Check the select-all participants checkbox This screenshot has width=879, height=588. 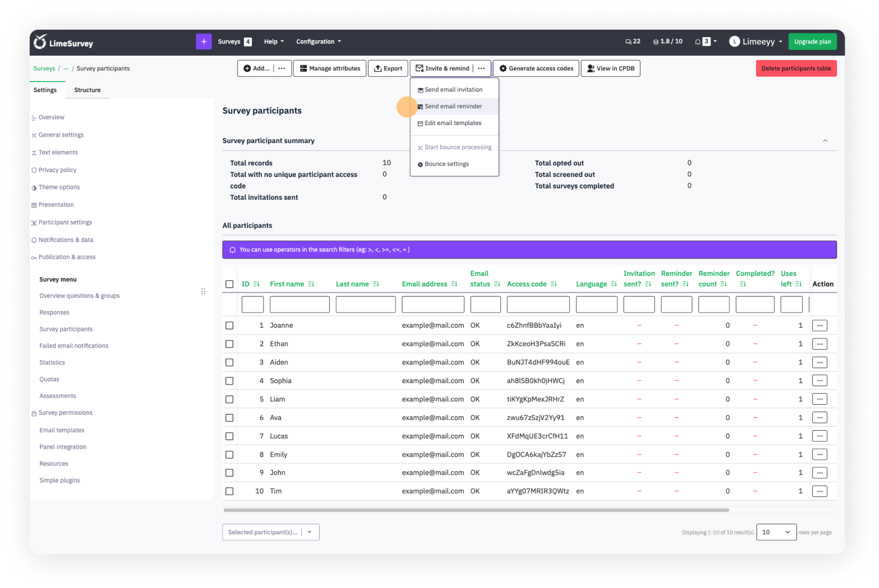pyautogui.click(x=229, y=284)
